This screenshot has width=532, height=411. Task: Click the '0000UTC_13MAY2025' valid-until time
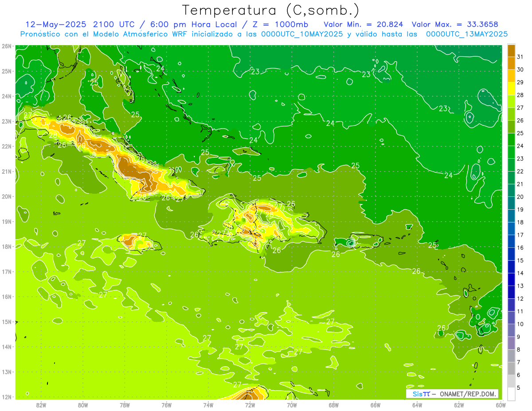(467, 34)
